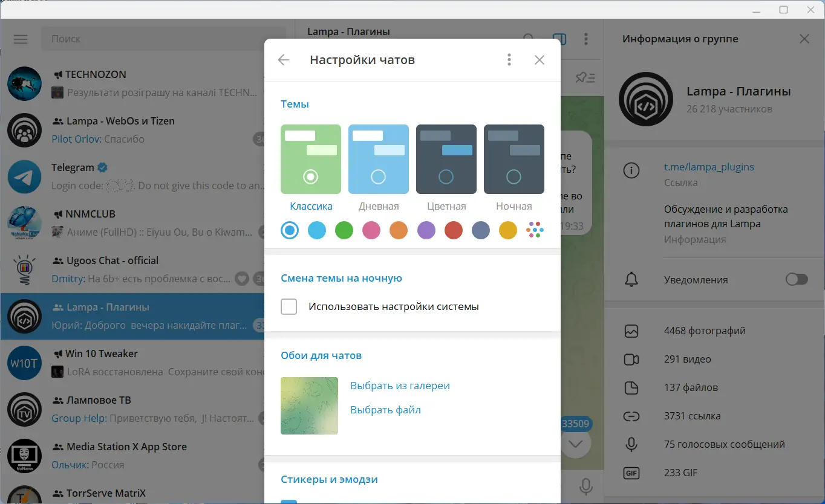Start voice message with microphone icon
825x504 pixels.
pyautogui.click(x=585, y=486)
